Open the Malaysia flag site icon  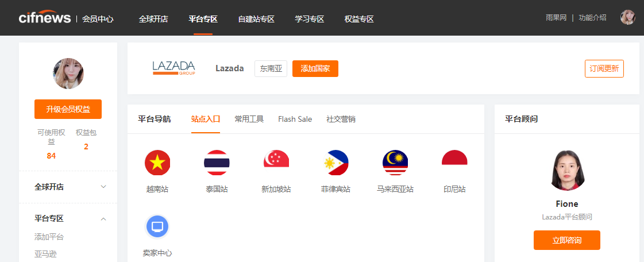pos(395,163)
